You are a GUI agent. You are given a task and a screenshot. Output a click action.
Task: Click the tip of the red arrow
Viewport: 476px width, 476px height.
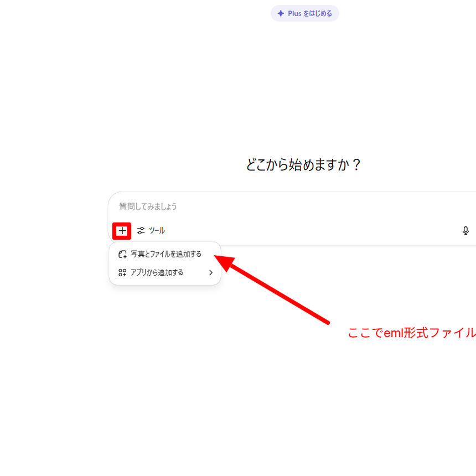point(217,257)
